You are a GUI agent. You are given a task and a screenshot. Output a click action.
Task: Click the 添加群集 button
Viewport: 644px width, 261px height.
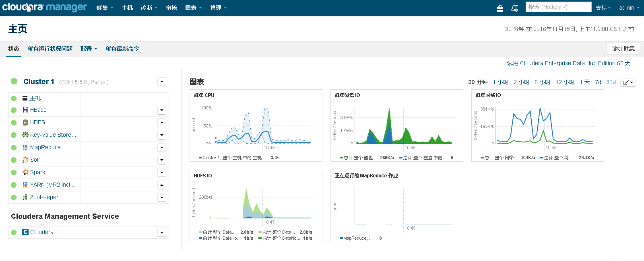click(623, 48)
